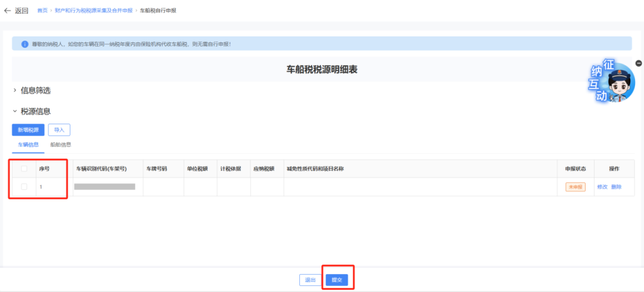This screenshot has height=292, width=644.
Task: Click the 车船税自行申报 breadcrumb text
Action: point(158,11)
